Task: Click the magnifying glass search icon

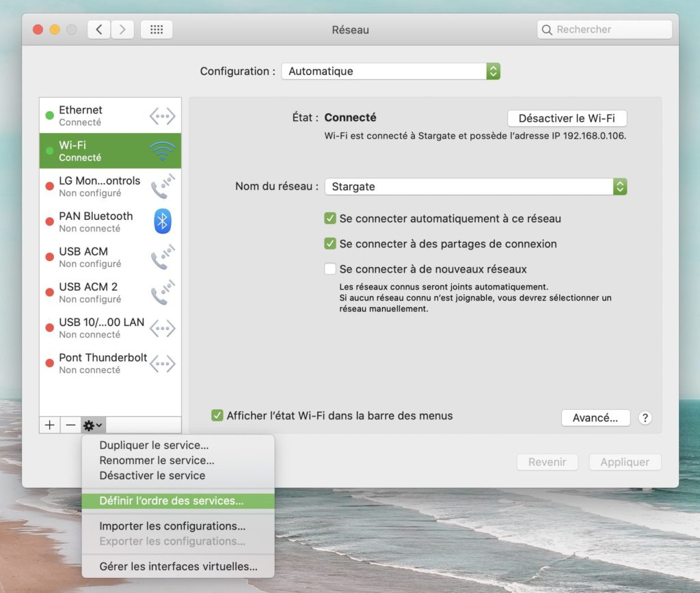Action: [547, 30]
